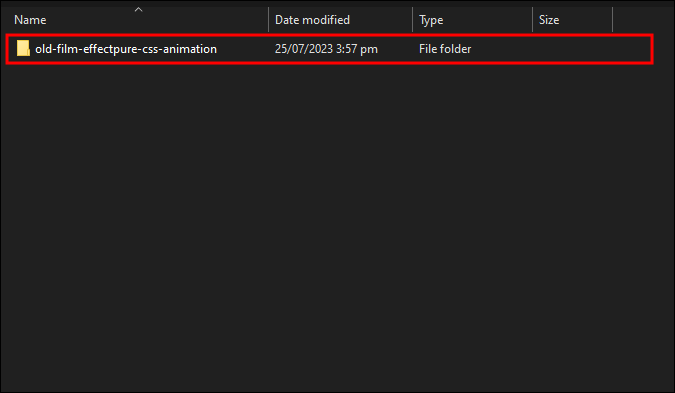
Task: Click empty header area right of Size
Action: (643, 20)
